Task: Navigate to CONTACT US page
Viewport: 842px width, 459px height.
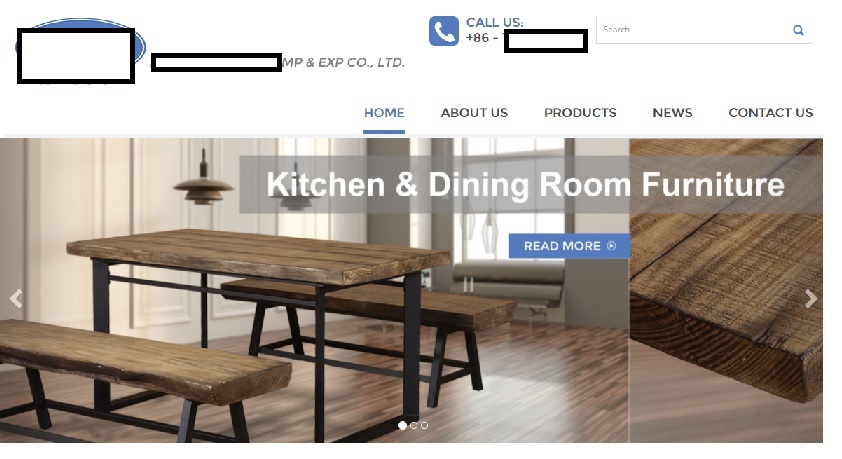Action: pos(771,113)
